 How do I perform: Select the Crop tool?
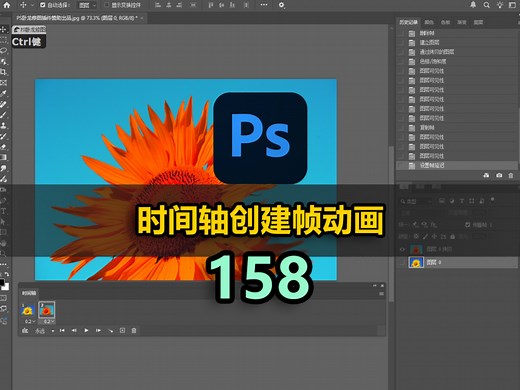pos(4,72)
